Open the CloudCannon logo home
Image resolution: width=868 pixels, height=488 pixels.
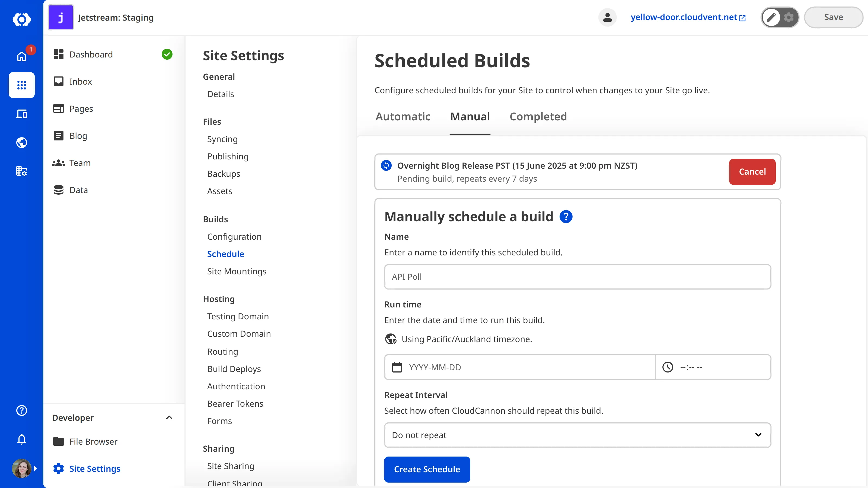[22, 19]
